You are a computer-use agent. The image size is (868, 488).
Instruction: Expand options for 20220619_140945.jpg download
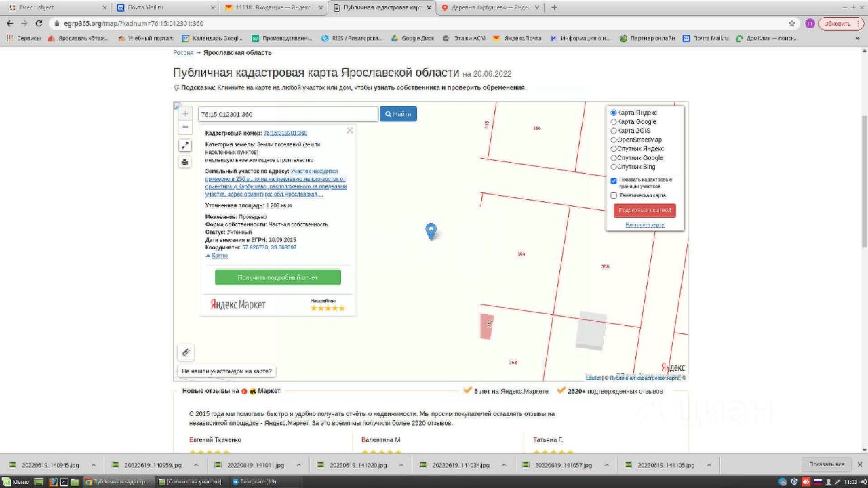(x=94, y=465)
